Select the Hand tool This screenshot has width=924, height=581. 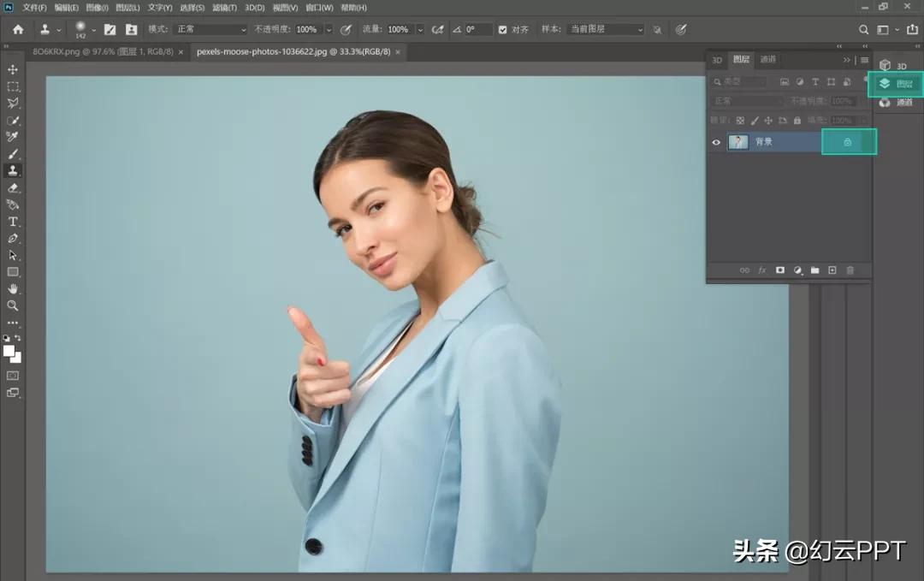coord(13,289)
